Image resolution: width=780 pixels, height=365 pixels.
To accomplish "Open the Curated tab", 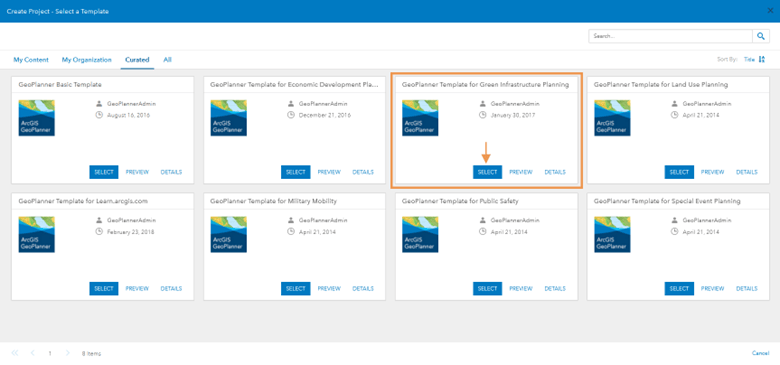I will click(137, 60).
